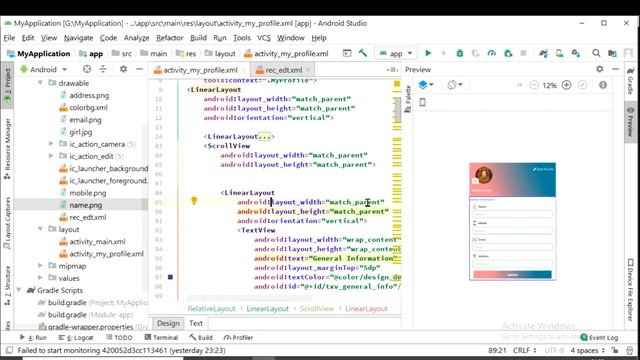Click the yellow lightbulb quick-fix icon

194,200
